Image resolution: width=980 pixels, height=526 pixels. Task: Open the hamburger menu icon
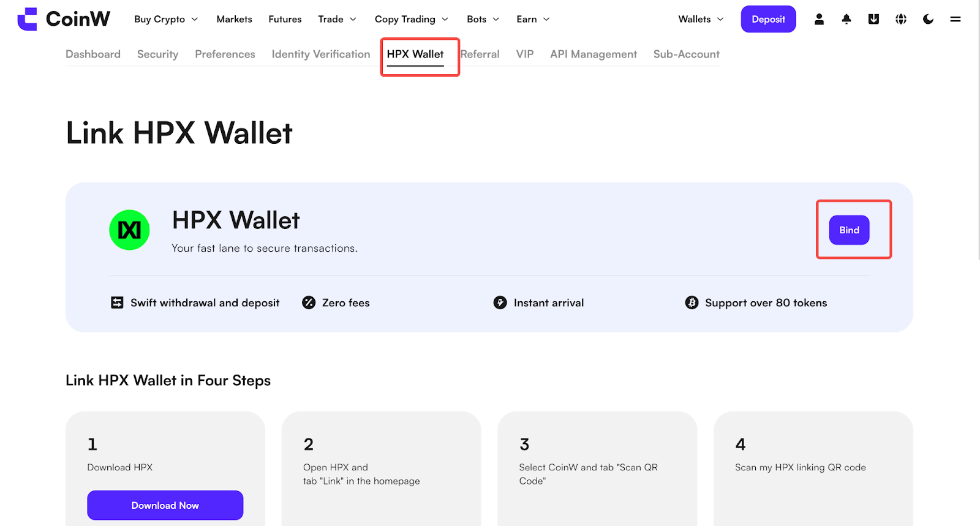click(x=956, y=19)
